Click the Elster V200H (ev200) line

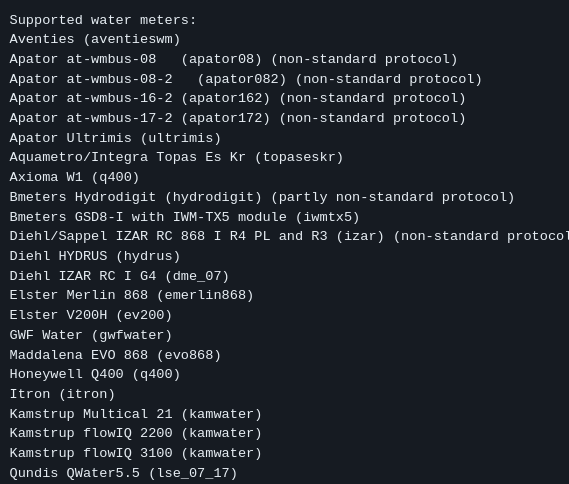pyautogui.click(x=91, y=315)
